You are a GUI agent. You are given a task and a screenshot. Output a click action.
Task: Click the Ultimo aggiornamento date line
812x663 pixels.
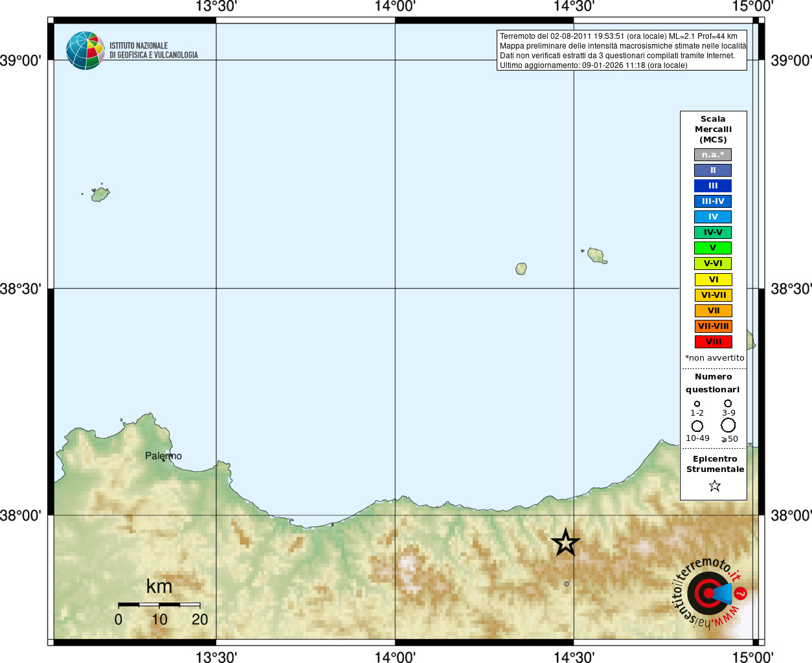click(593, 65)
